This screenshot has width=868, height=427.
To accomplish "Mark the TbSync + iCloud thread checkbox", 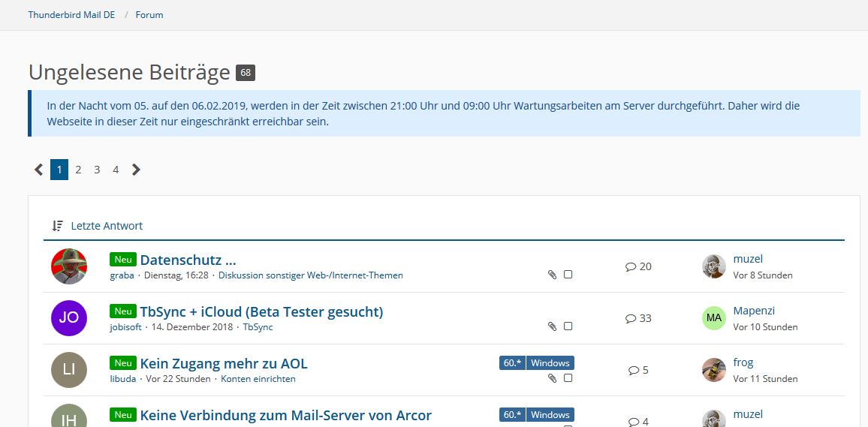I will (x=568, y=326).
